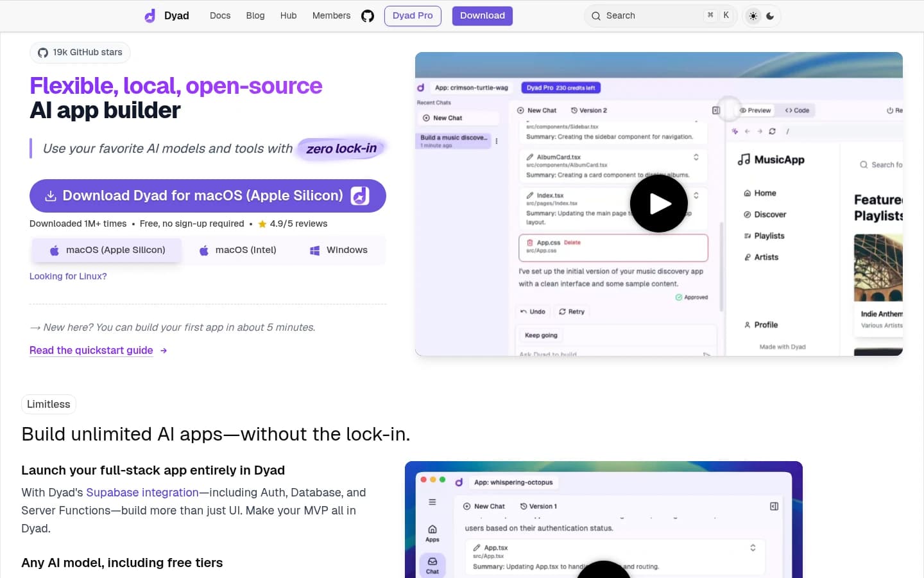Click the Dyad logo in the navigation bar
The image size is (924, 578).
click(150, 15)
